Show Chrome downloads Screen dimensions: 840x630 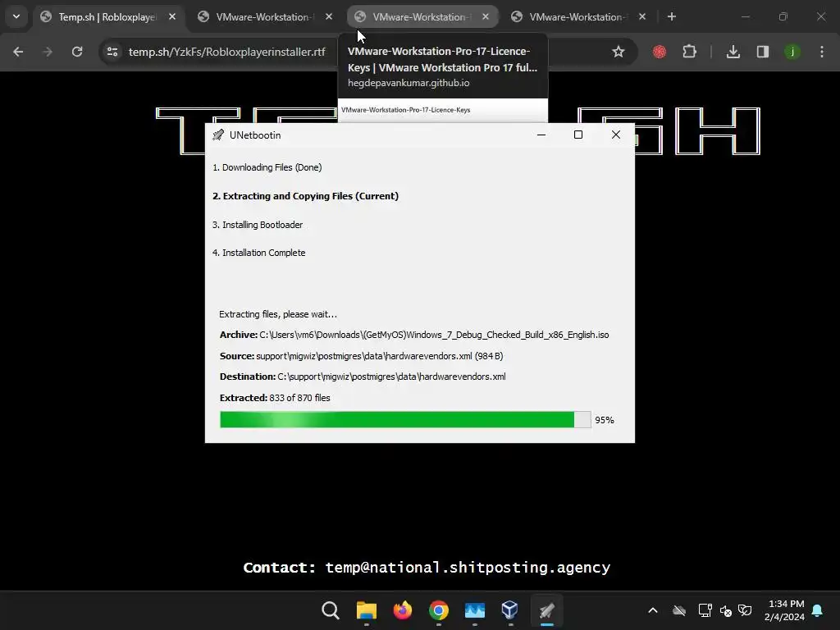coord(733,52)
